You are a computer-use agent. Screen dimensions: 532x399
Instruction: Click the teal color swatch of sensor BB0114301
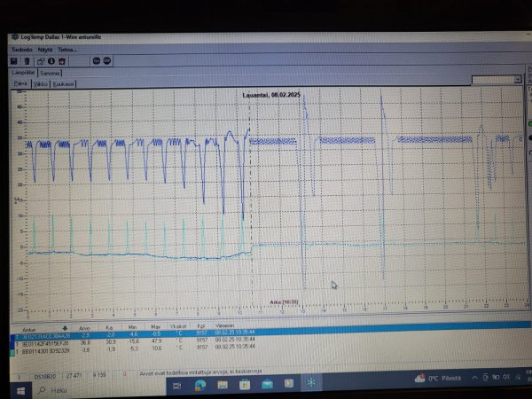(14, 350)
